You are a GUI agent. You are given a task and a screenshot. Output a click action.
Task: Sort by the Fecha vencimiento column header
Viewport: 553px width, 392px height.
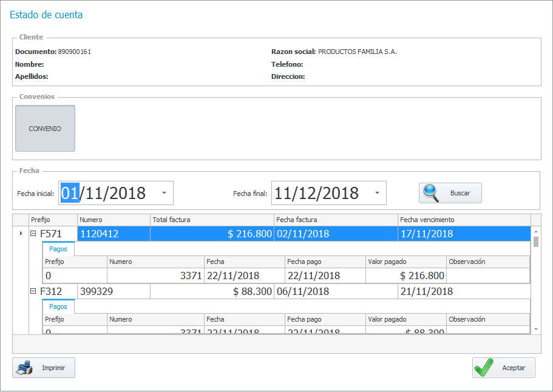pyautogui.click(x=464, y=220)
